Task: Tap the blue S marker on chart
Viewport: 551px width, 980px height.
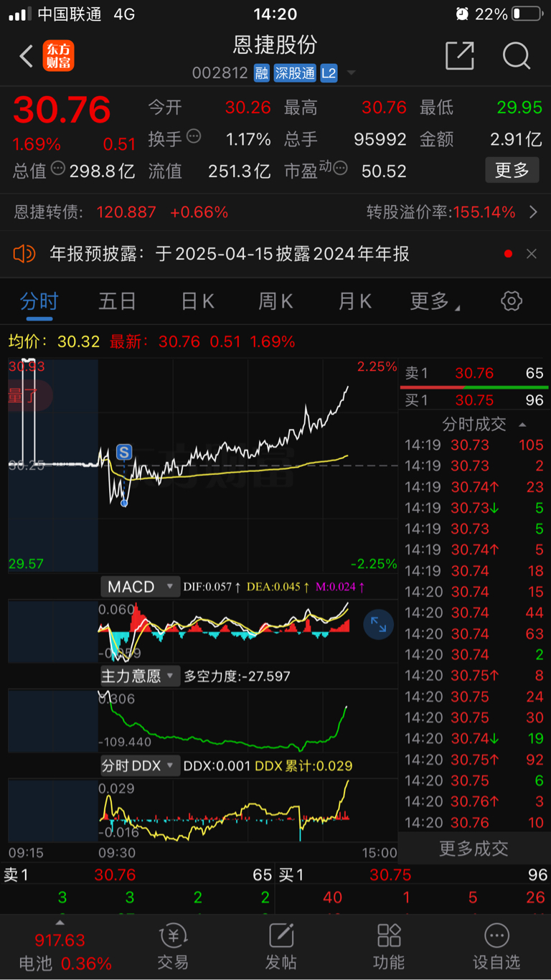Action: pyautogui.click(x=124, y=452)
